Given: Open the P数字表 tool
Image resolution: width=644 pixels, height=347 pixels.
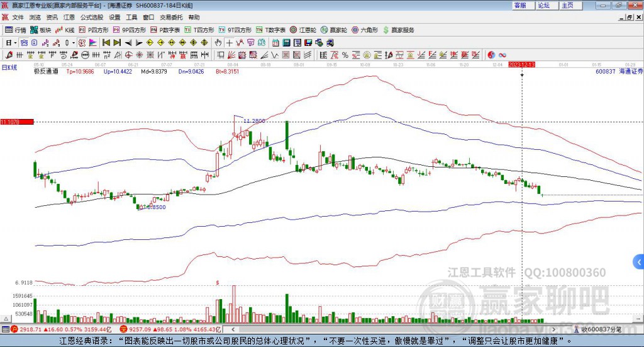Looking at the screenshot, I should point(165,30).
